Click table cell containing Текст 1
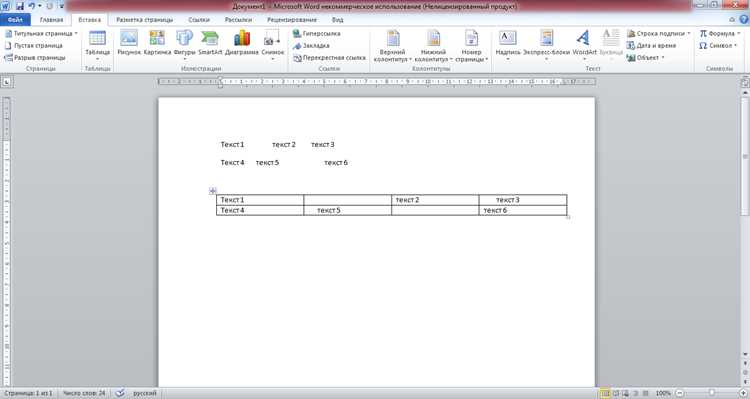Image resolution: width=750 pixels, height=399 pixels. [x=260, y=200]
